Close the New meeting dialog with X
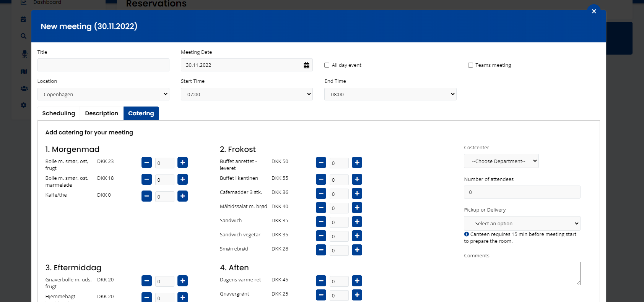Screen dimensions: 644x302 tap(594, 11)
